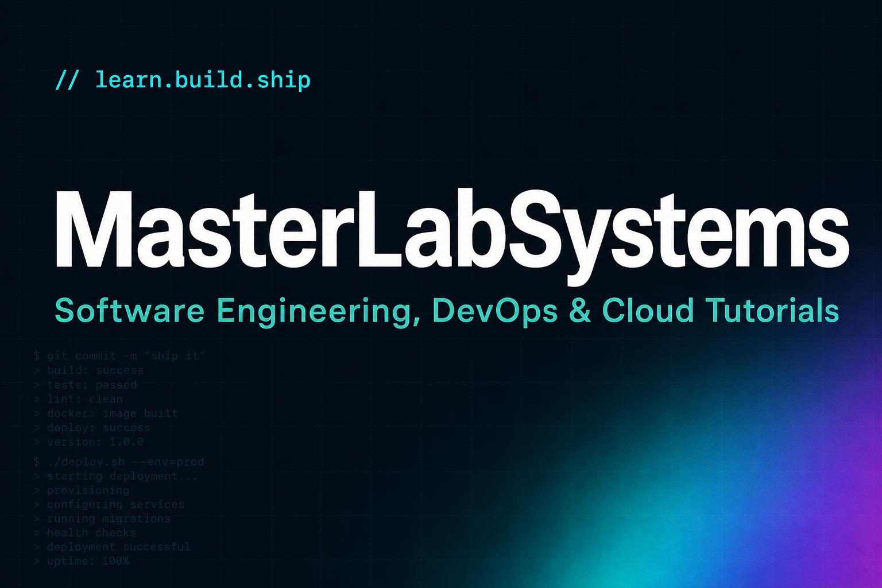Select the "deployment successful" line

pos(112,547)
